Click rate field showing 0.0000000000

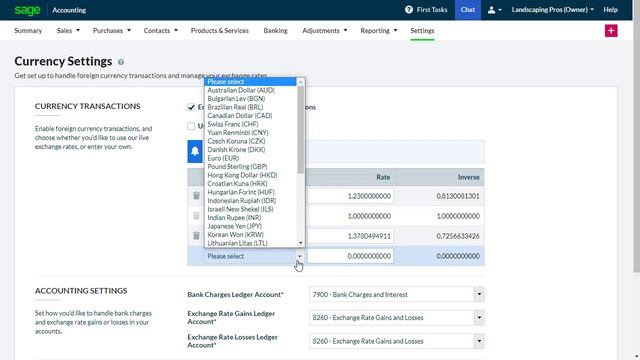tap(351, 256)
